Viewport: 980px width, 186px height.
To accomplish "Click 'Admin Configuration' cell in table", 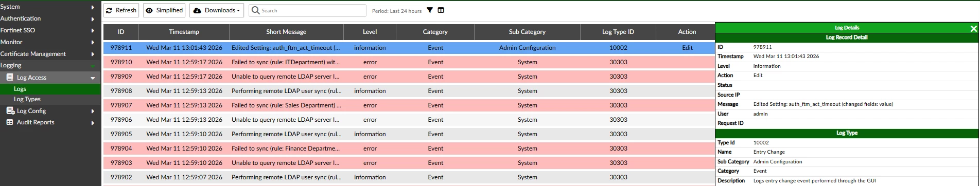I will tap(527, 48).
